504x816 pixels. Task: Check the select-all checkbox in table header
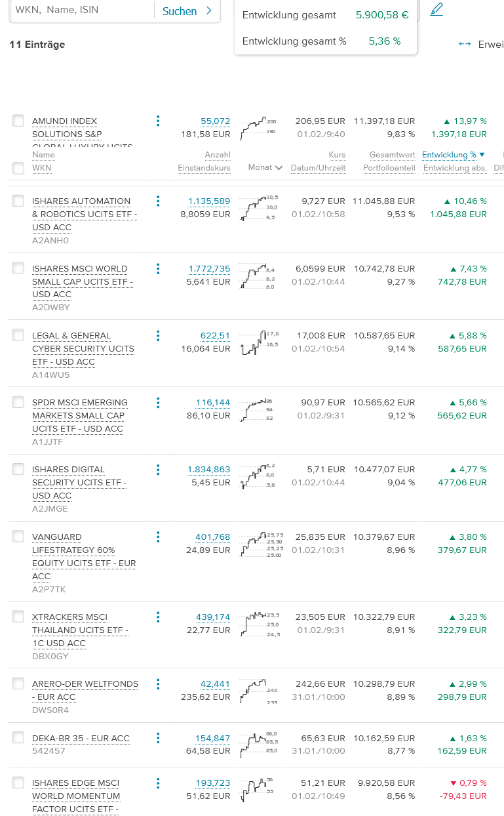[18, 168]
